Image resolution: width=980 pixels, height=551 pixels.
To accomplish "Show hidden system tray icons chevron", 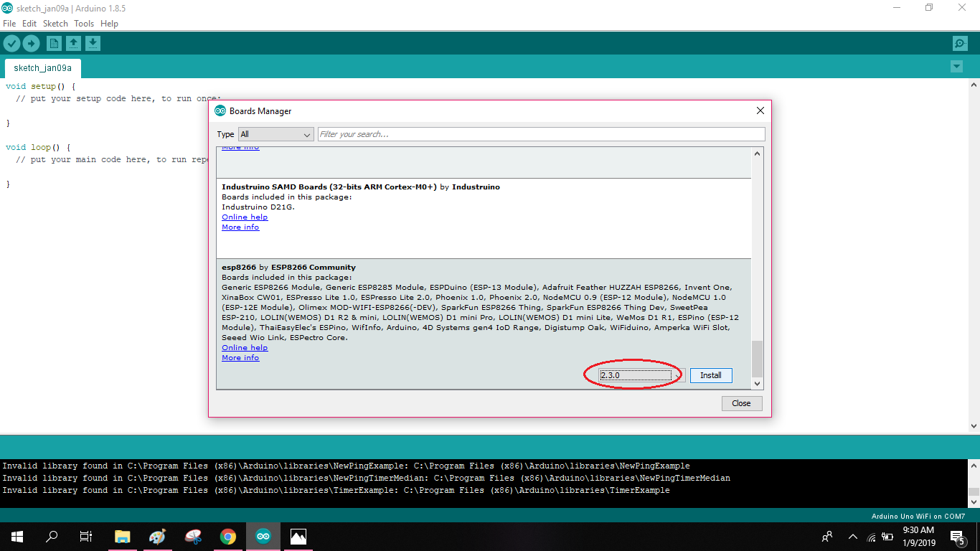I will 853,536.
